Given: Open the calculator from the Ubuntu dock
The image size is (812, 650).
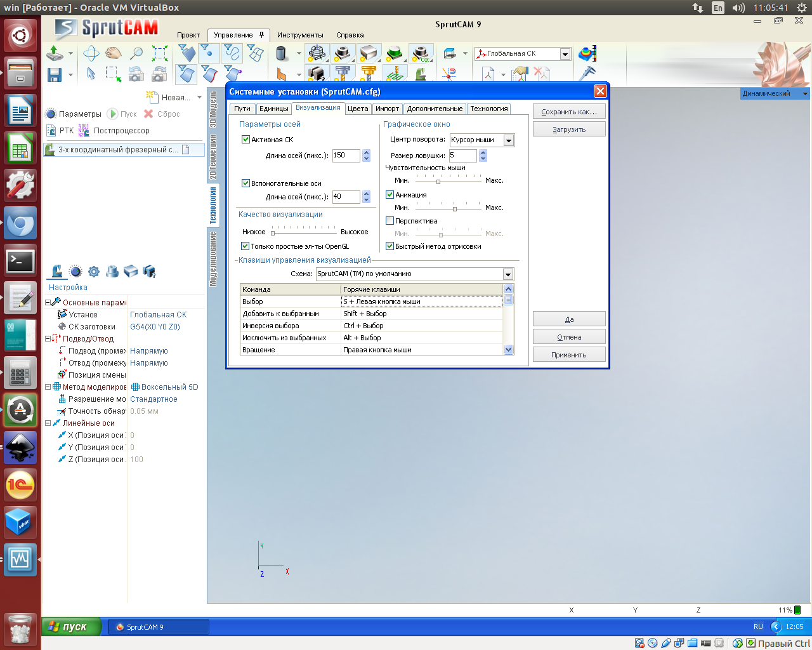Looking at the screenshot, I should [x=20, y=373].
